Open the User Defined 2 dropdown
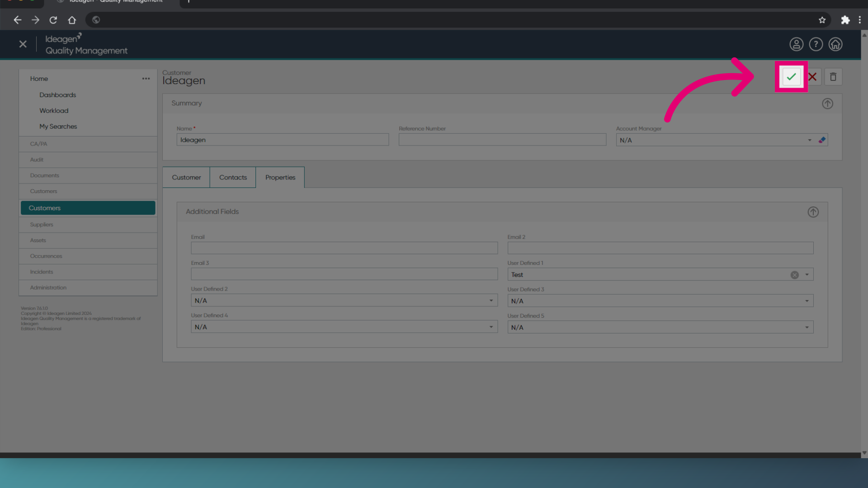 [x=344, y=300]
